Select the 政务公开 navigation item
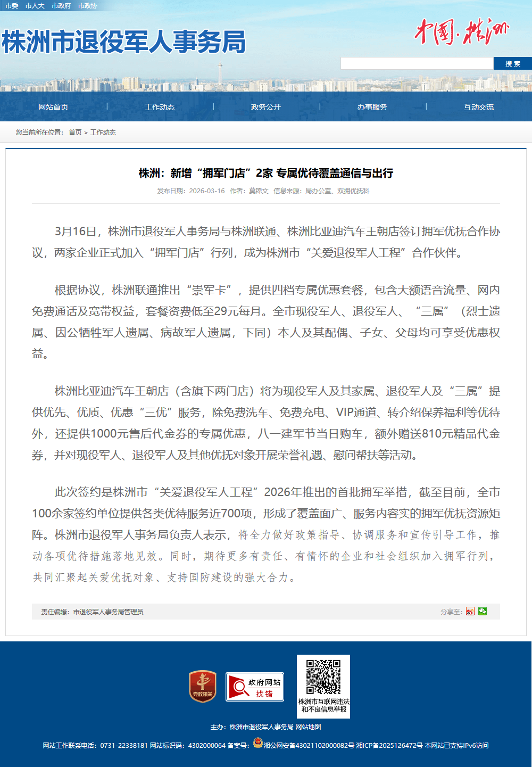The image size is (532, 767). pos(266,107)
